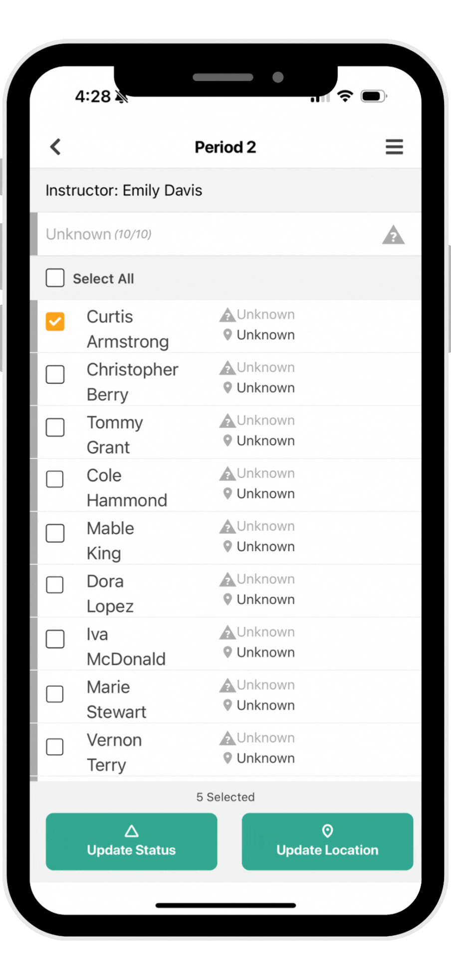Tap the back arrow icon
The height and width of the screenshot is (980, 451).
55,147
